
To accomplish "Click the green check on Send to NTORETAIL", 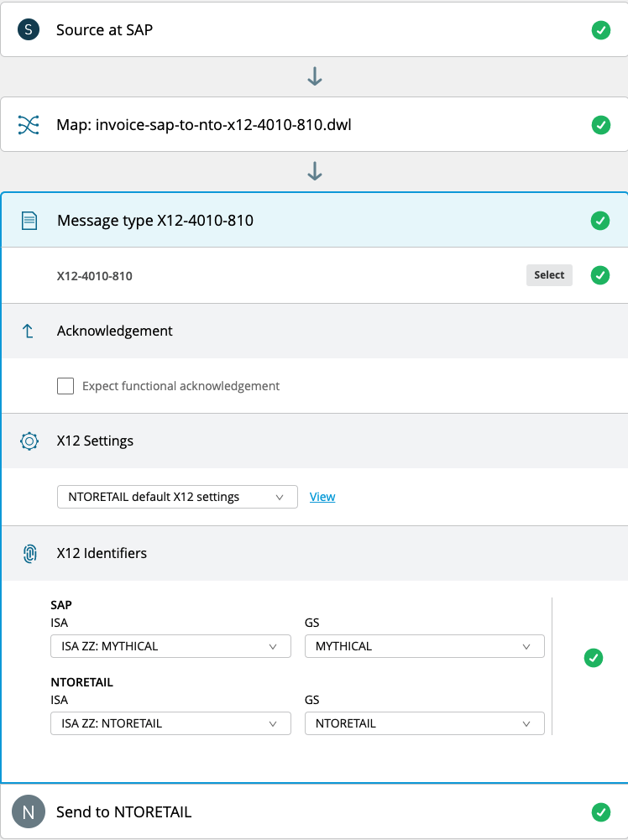I will 600,812.
